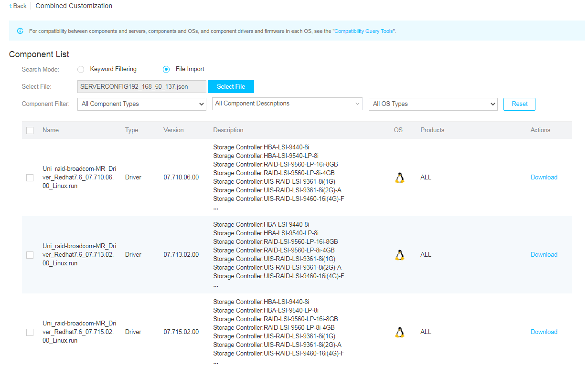
Task: Click the SERVERCONFIG192_168_50_137.json file field
Action: (142, 86)
